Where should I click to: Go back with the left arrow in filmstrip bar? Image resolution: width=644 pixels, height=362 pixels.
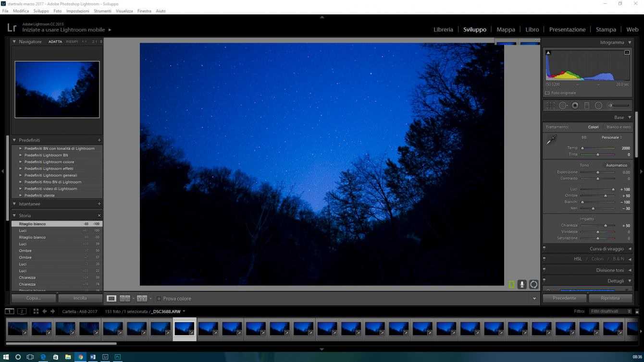pos(45,312)
